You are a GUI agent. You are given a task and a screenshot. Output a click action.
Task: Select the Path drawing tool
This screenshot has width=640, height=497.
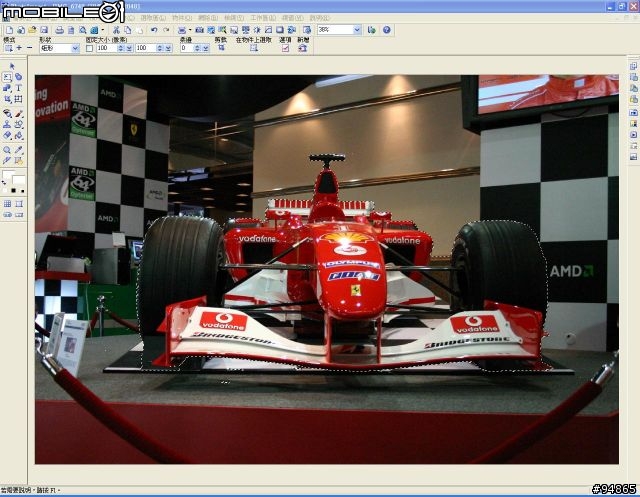[x=7, y=88]
